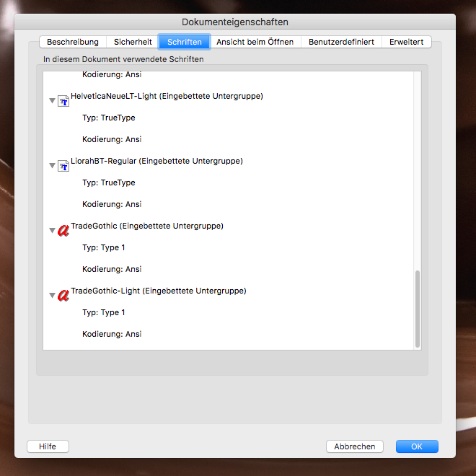Click the 'Typ: Type 1' row directly above TradeGothic-Light
476x476 pixels.
pos(104,247)
